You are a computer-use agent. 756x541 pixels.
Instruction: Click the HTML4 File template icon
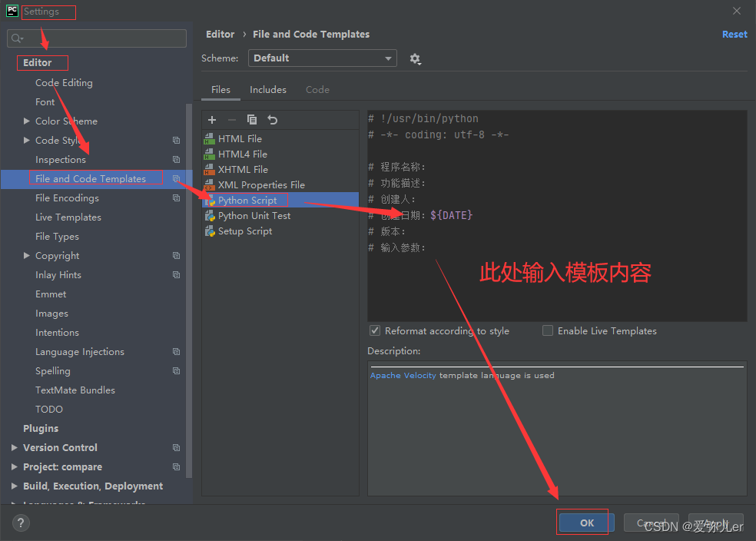(x=209, y=154)
